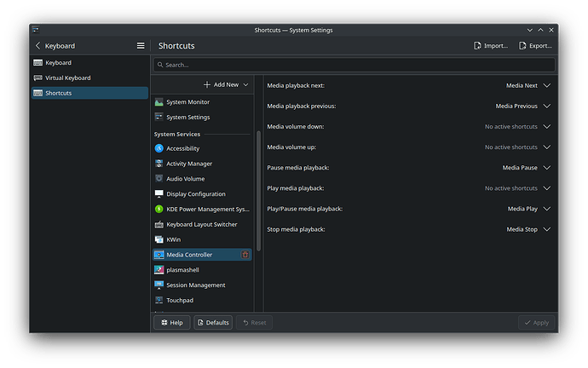Viewport: 588px width, 368px height.
Task: Select KDE Power Management component
Action: coord(202,209)
